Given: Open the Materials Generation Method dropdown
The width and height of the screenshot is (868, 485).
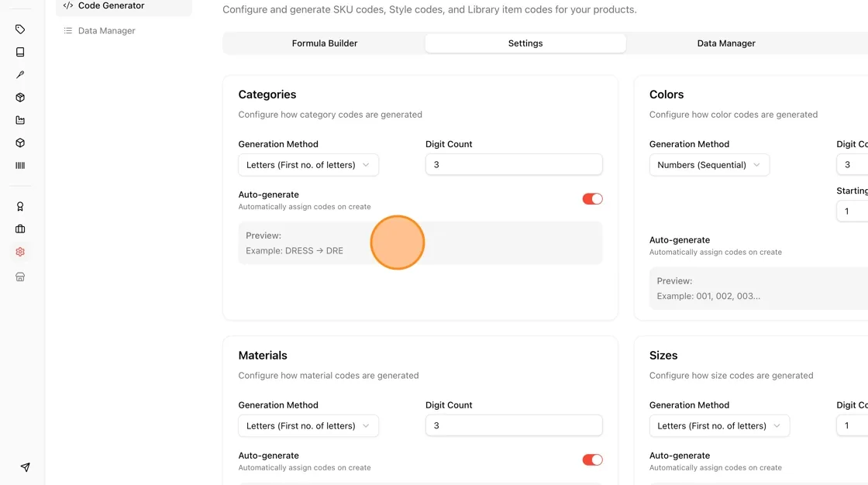Looking at the screenshot, I should coord(308,426).
